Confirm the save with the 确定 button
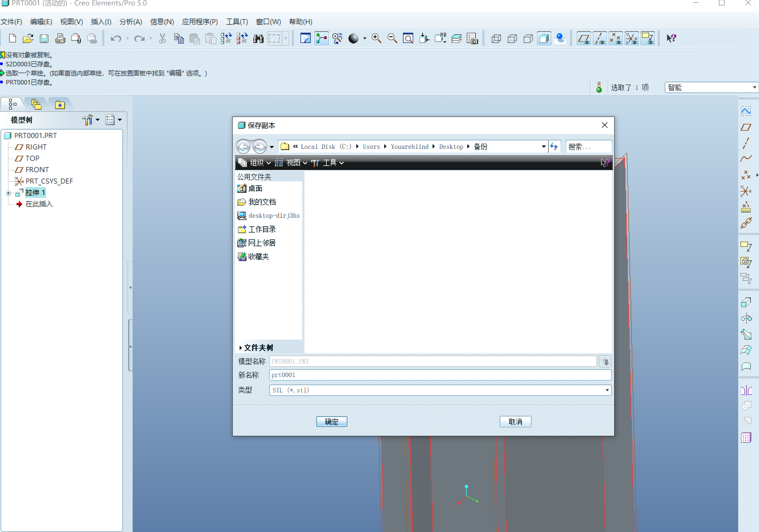759x532 pixels. pyautogui.click(x=332, y=421)
